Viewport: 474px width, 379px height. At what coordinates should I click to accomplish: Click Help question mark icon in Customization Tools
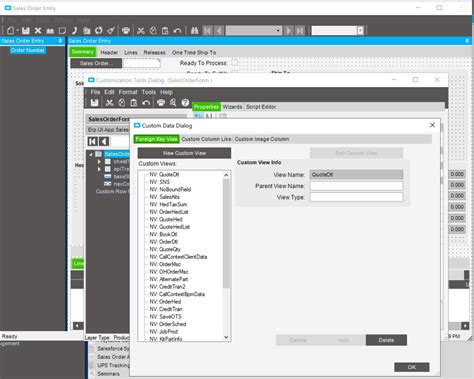185,103
